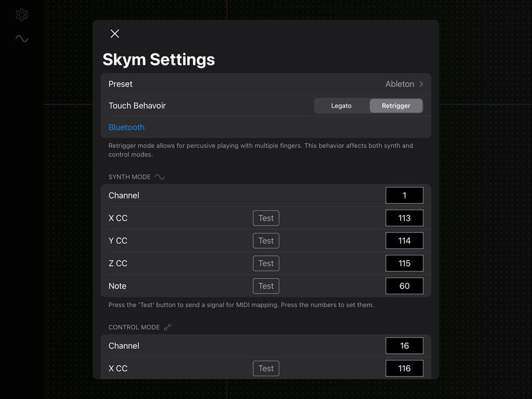The image size is (532, 399).
Task: Edit the Synth Mode Channel value 1
Action: pyautogui.click(x=404, y=195)
